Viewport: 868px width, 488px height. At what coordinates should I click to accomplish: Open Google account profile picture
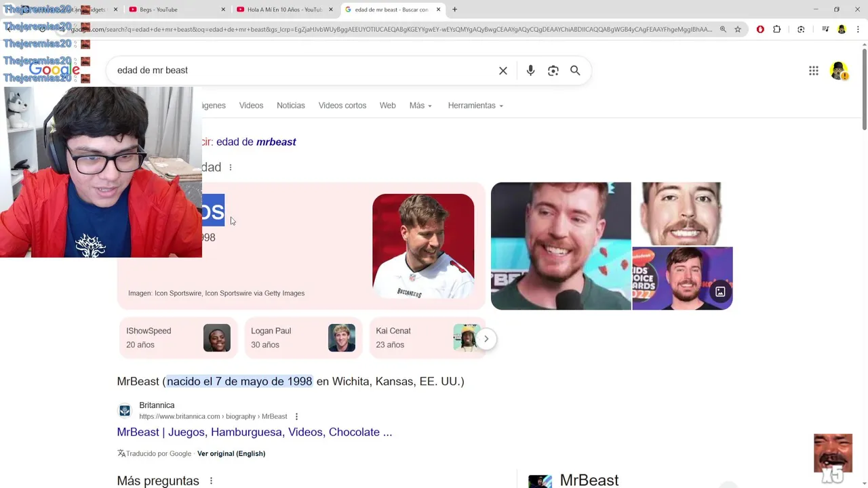pos(839,70)
